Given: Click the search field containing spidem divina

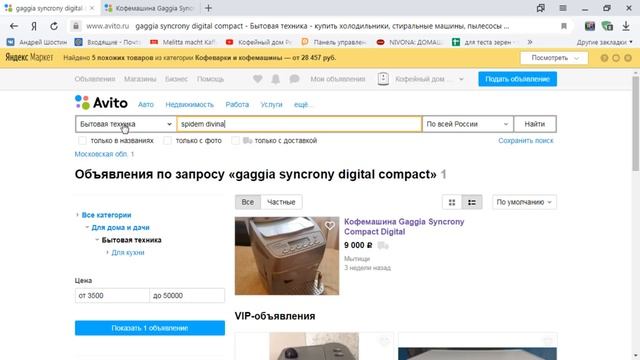Looking at the screenshot, I should coord(299,124).
